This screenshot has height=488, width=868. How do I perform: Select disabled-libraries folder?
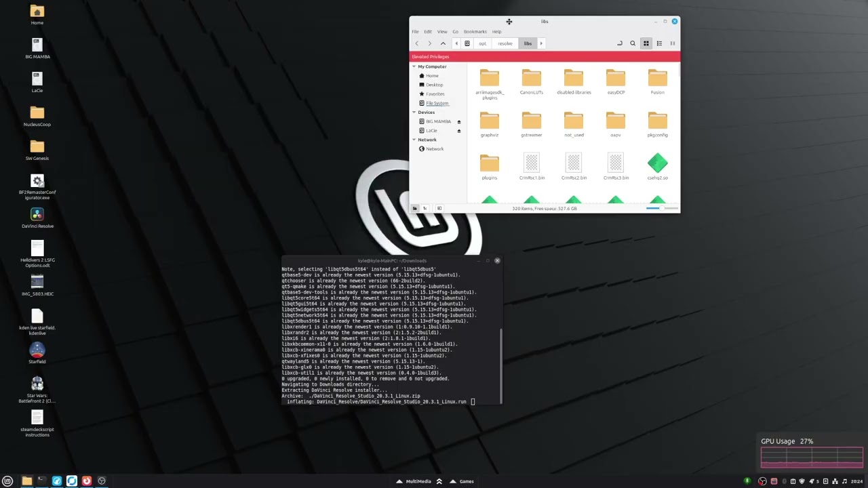pyautogui.click(x=574, y=82)
